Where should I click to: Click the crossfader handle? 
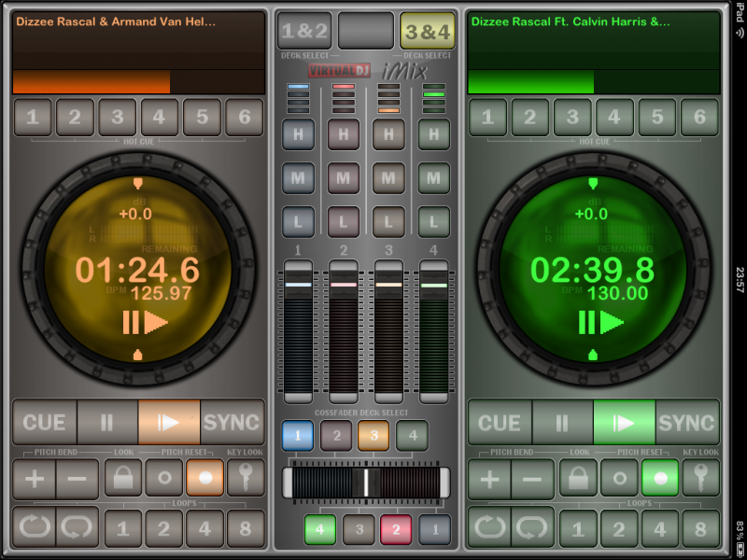click(x=366, y=483)
